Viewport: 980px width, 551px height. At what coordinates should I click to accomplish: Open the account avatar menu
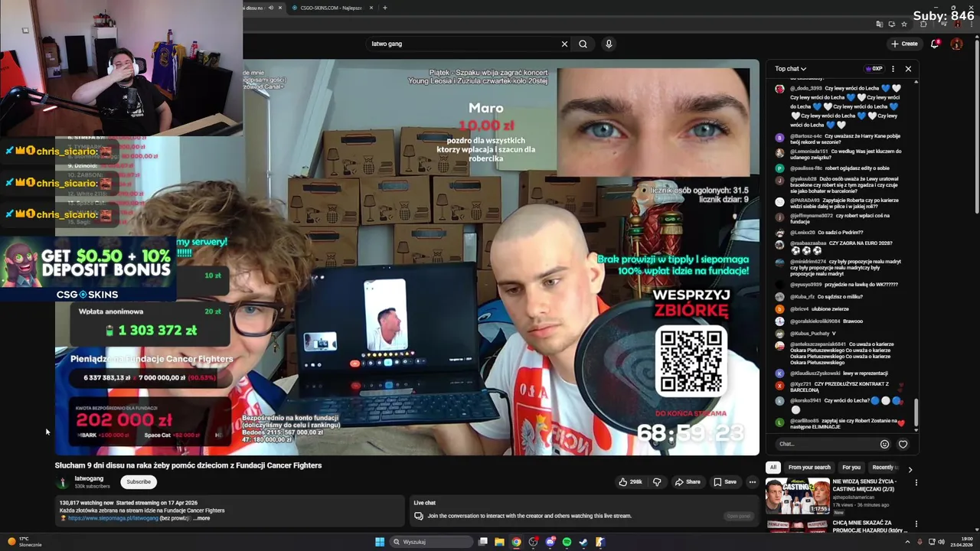(x=956, y=44)
